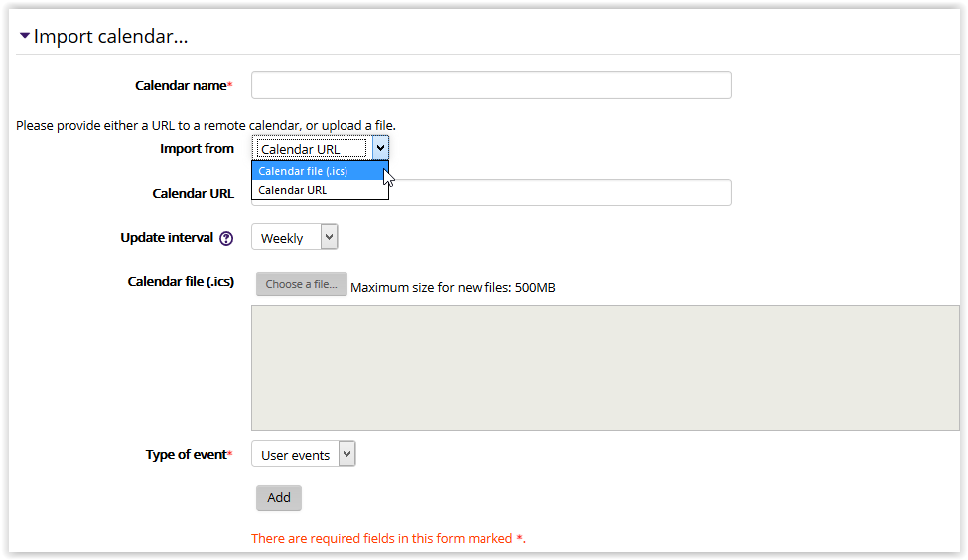Collapse the Import calendar section triangle
This screenshot has height=560, width=968.
pyautogui.click(x=24, y=36)
